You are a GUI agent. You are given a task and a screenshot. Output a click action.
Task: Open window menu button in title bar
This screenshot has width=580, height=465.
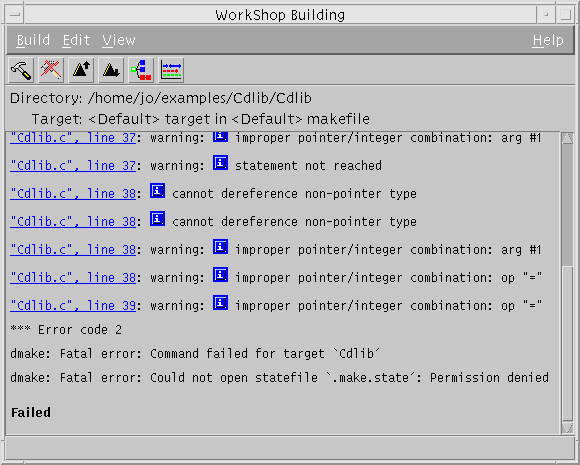(x=15, y=15)
